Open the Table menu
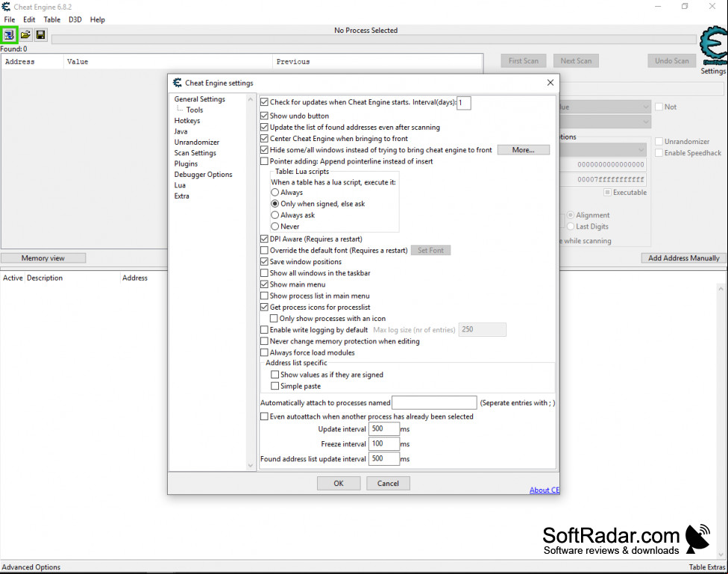 [52, 19]
